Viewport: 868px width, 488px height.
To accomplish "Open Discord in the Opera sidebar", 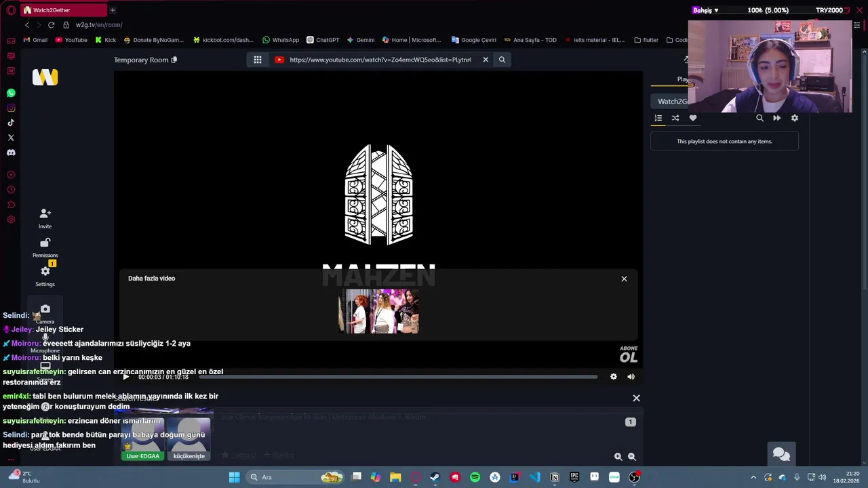I will pyautogui.click(x=11, y=152).
